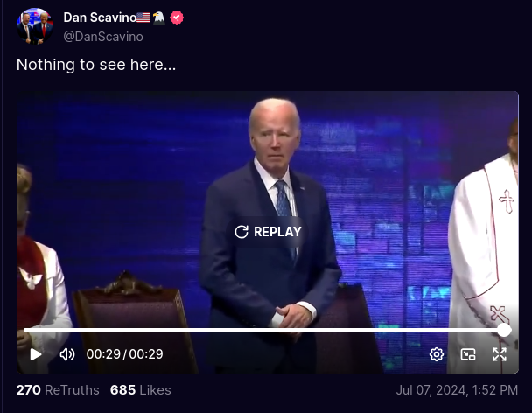This screenshot has width=532, height=413.
Task: Open the @DanScavino handle link
Action: [103, 37]
